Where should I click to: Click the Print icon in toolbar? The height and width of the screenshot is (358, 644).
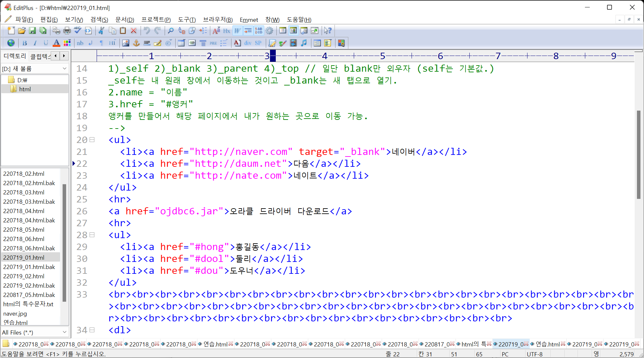pyautogui.click(x=67, y=31)
